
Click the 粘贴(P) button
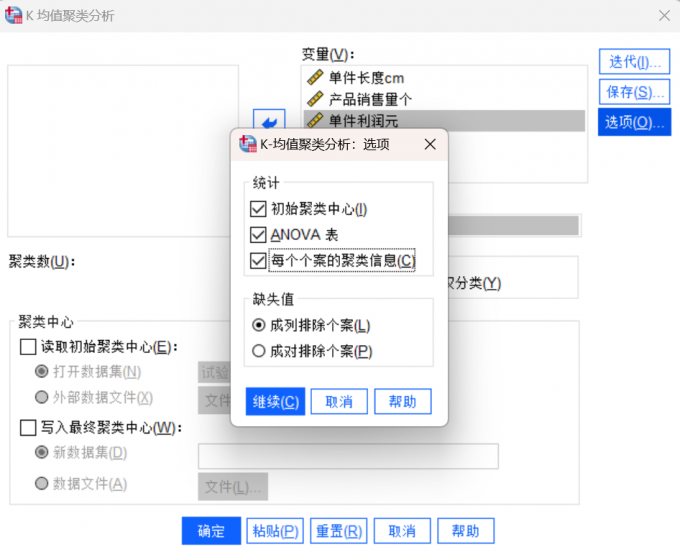click(275, 531)
